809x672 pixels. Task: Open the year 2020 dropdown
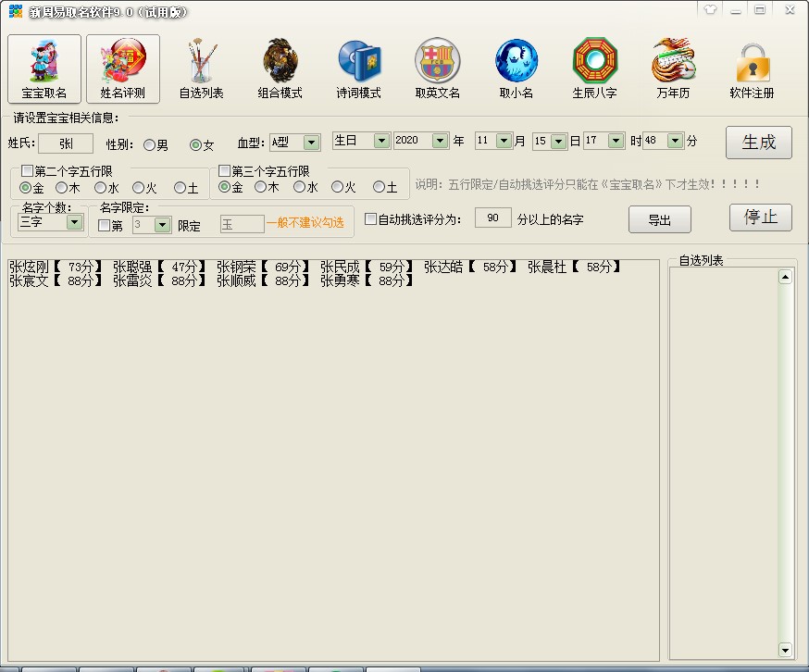[440, 141]
